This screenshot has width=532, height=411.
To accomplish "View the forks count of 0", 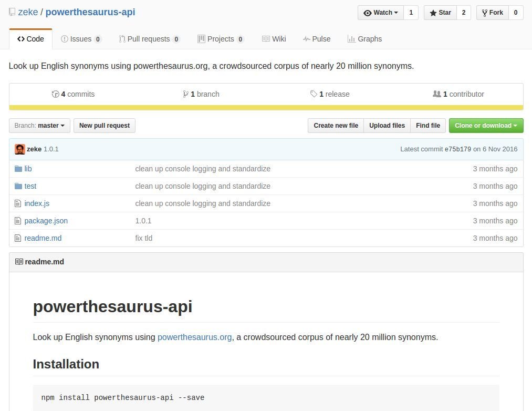I will click(515, 13).
